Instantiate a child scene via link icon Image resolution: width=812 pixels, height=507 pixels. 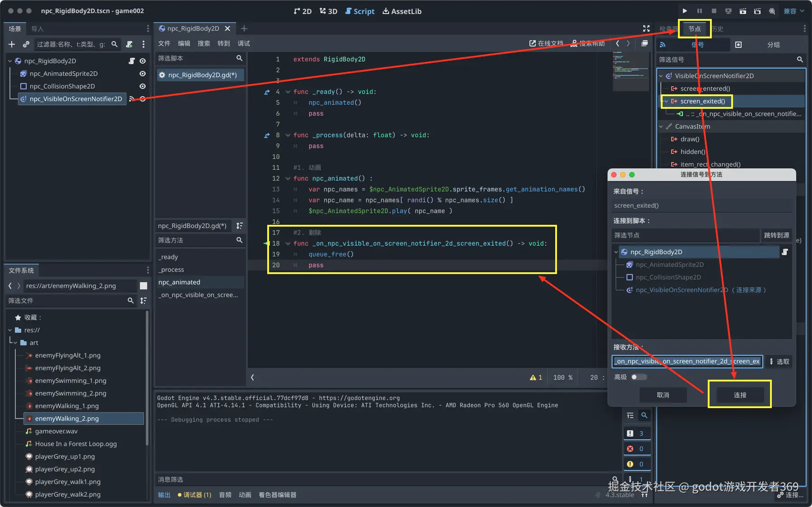[26, 44]
